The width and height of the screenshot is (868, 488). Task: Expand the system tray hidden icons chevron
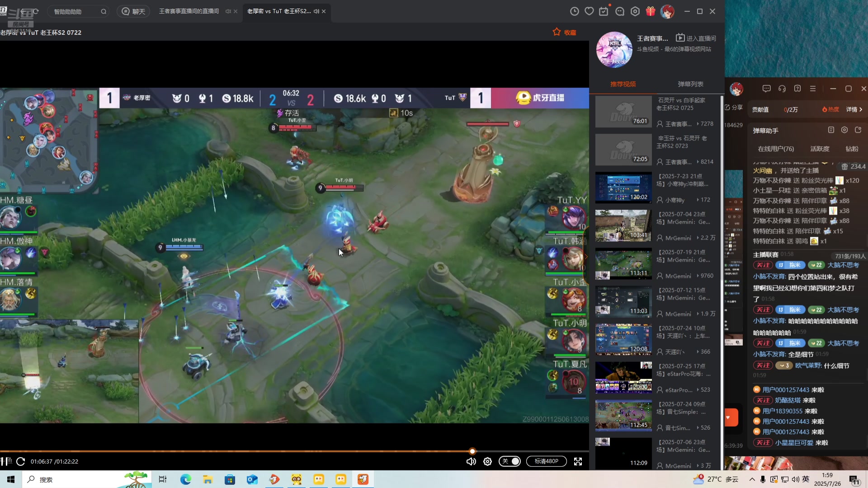[752, 479]
